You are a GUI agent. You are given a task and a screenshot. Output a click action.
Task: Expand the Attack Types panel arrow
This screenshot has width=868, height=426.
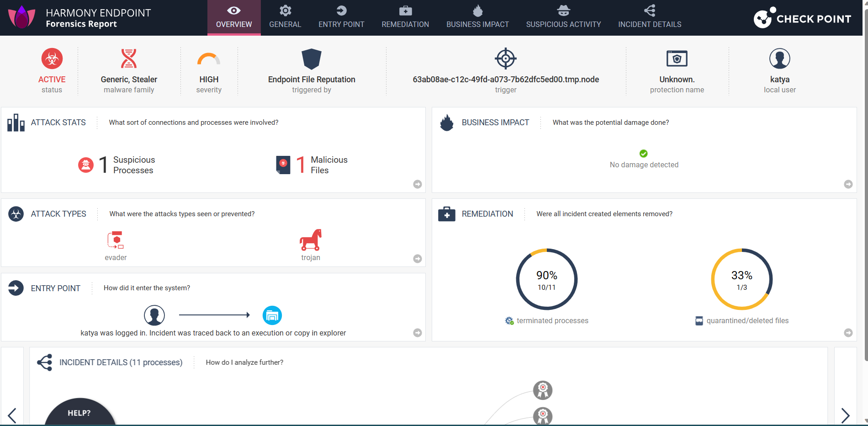418,259
